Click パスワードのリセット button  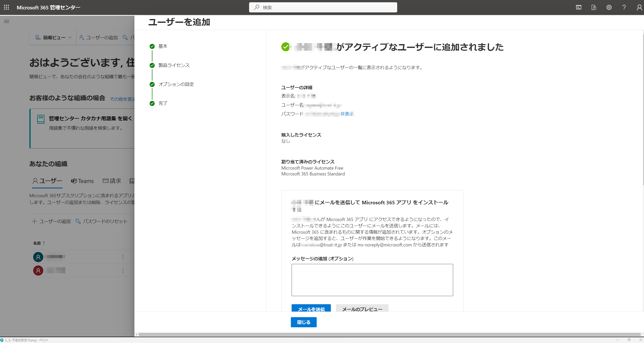(x=102, y=221)
